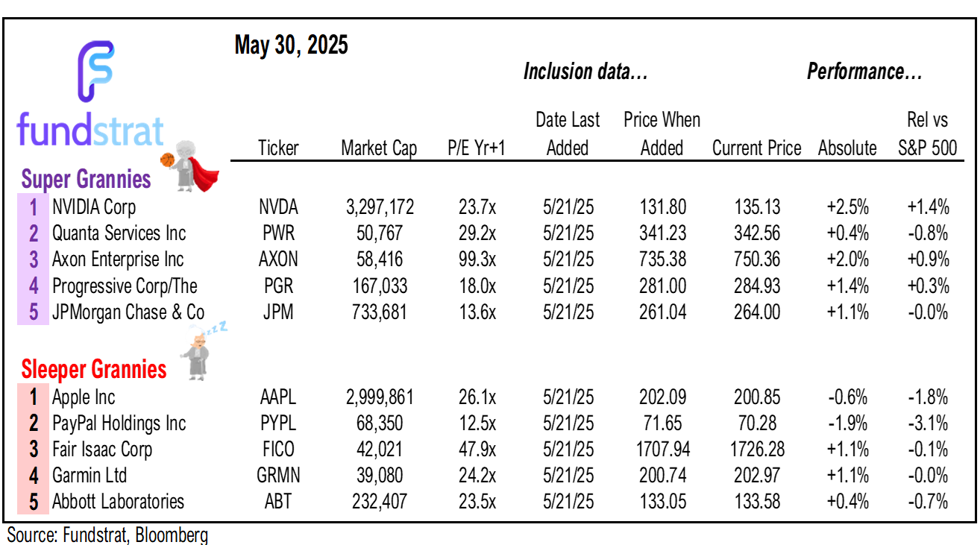Click Fair Isaac's current price 1726.28
980x545 pixels.
pos(756,450)
